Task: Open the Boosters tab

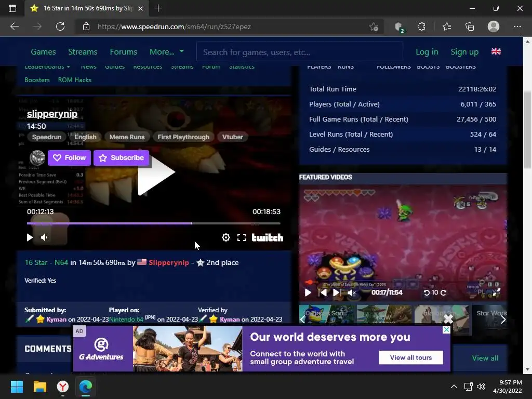Action: 37,80
